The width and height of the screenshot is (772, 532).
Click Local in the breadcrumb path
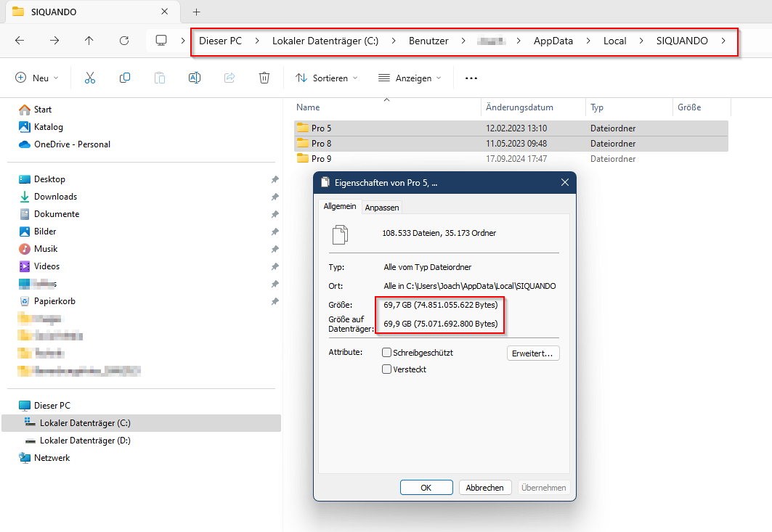tap(615, 41)
